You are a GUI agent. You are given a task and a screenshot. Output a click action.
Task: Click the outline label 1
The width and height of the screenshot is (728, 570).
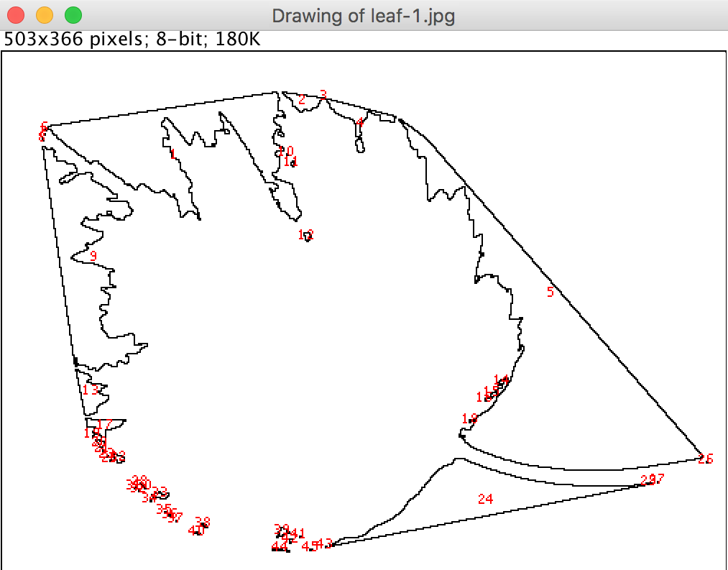172,153
